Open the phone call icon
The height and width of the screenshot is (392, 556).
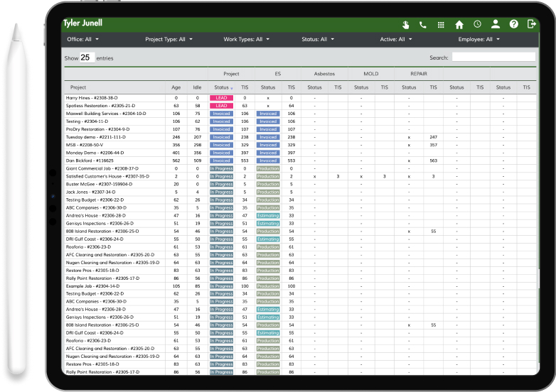[x=423, y=24]
